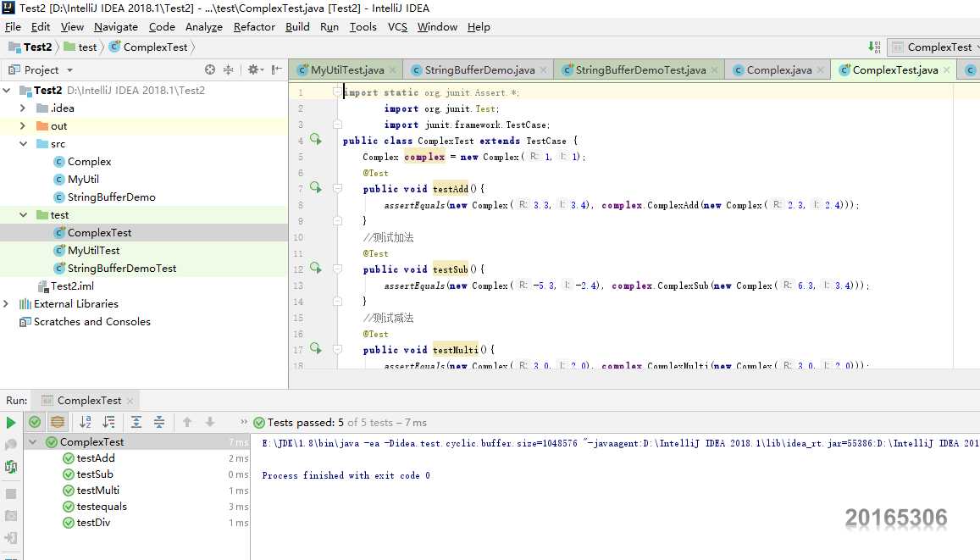Sort test results alphabetically

pyautogui.click(x=86, y=422)
